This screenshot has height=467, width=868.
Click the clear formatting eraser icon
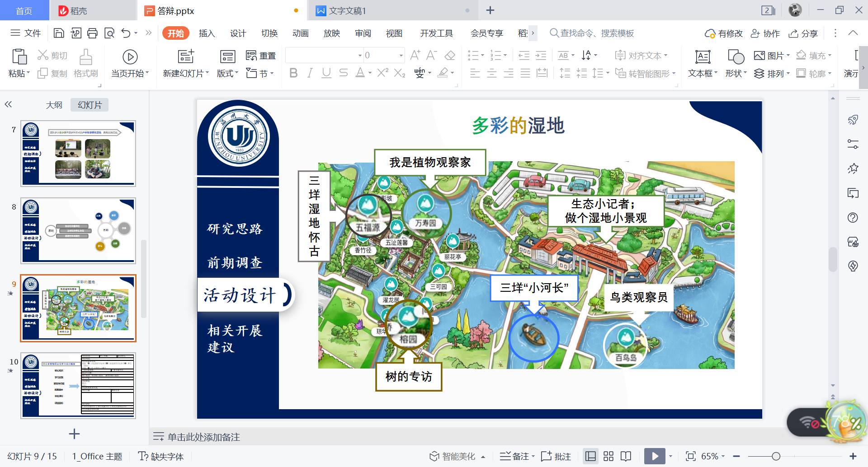point(450,56)
